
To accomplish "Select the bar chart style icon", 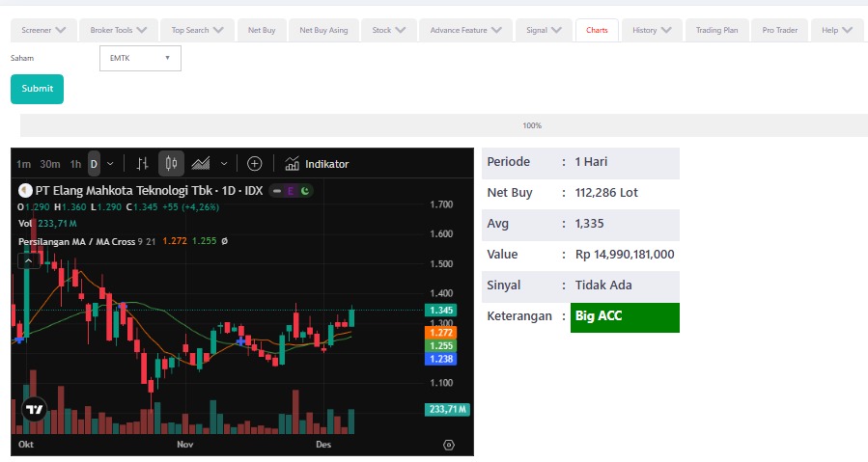I will (143, 164).
